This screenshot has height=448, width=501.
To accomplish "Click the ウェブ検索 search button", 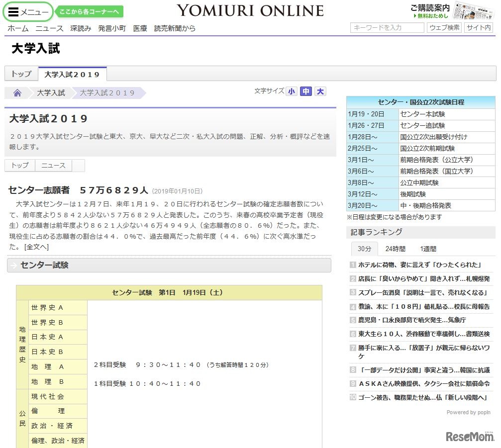I will coord(444,28).
